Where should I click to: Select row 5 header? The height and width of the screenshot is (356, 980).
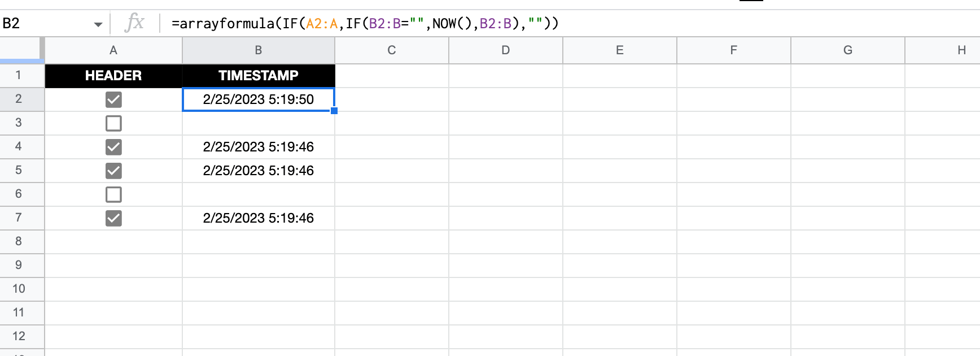click(22, 171)
